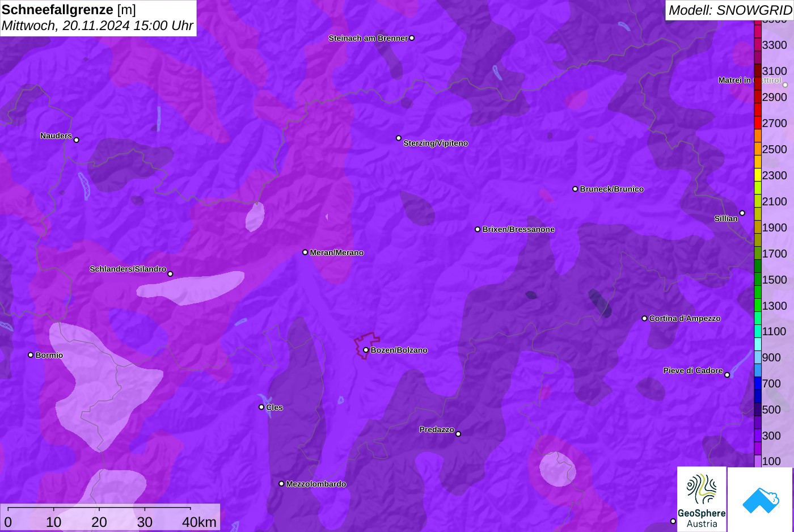Click the Bruneck/Brunico label
Viewport: 794px width, 532px height.
pos(612,189)
